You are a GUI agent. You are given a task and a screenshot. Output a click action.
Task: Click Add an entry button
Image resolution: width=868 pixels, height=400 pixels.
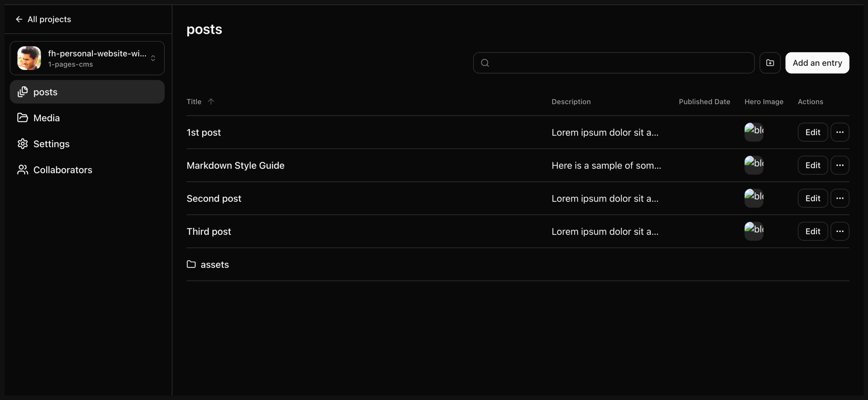tap(817, 63)
